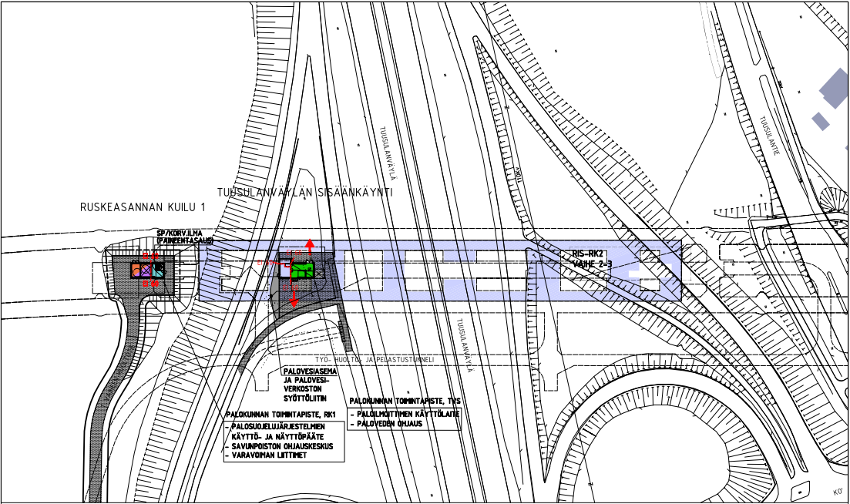Click the 'PALOILMOITTIMEN KÄYTTÖLAITE' list item
The width and height of the screenshot is (850, 504).
pos(408,414)
